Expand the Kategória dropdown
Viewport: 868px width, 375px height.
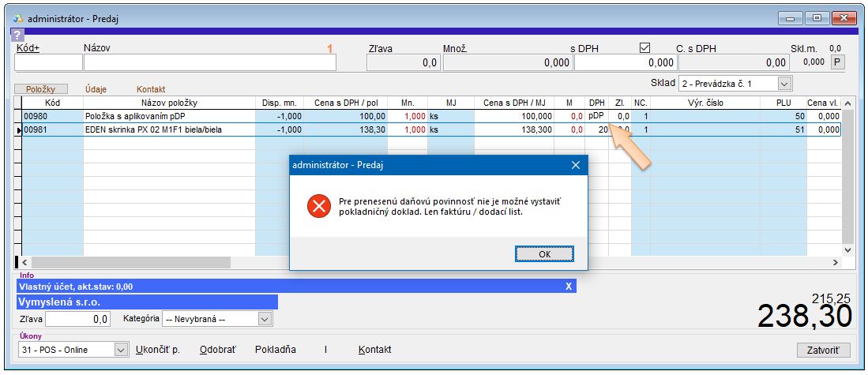tap(265, 319)
